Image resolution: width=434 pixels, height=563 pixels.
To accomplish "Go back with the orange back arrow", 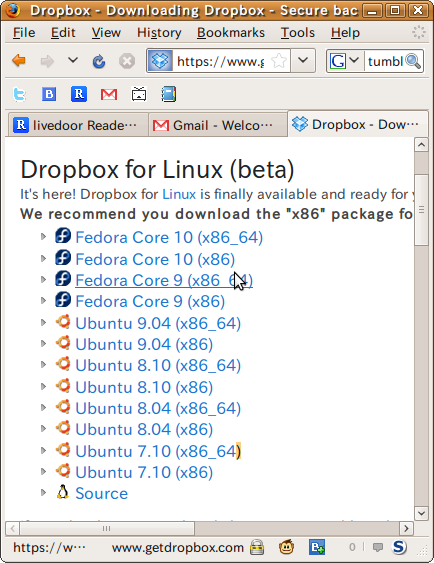I will pyautogui.click(x=19, y=61).
